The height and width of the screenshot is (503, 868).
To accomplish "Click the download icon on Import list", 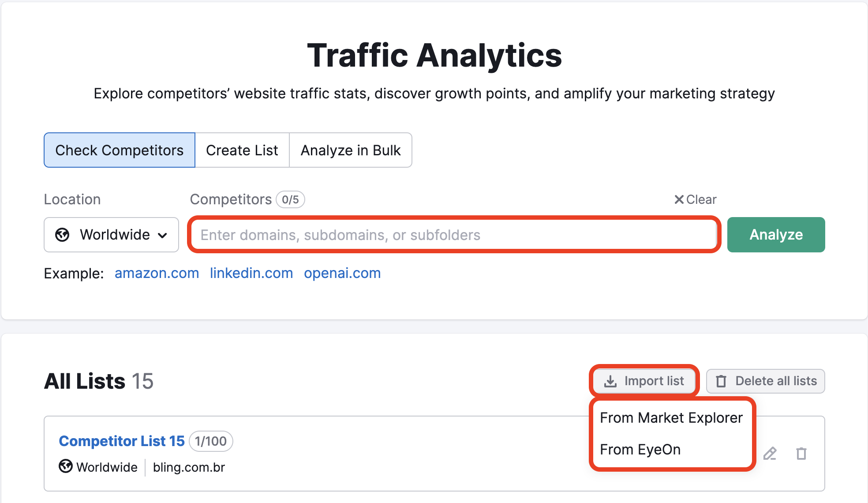I will coord(610,381).
